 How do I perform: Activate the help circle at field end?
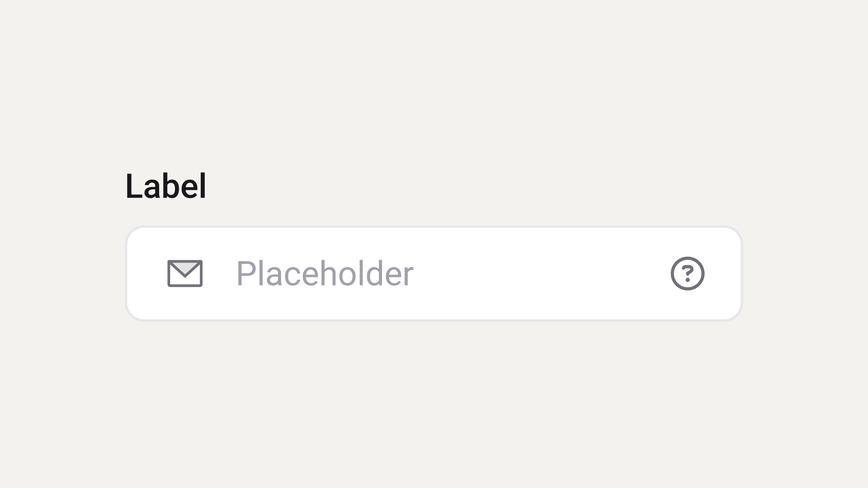(x=687, y=273)
